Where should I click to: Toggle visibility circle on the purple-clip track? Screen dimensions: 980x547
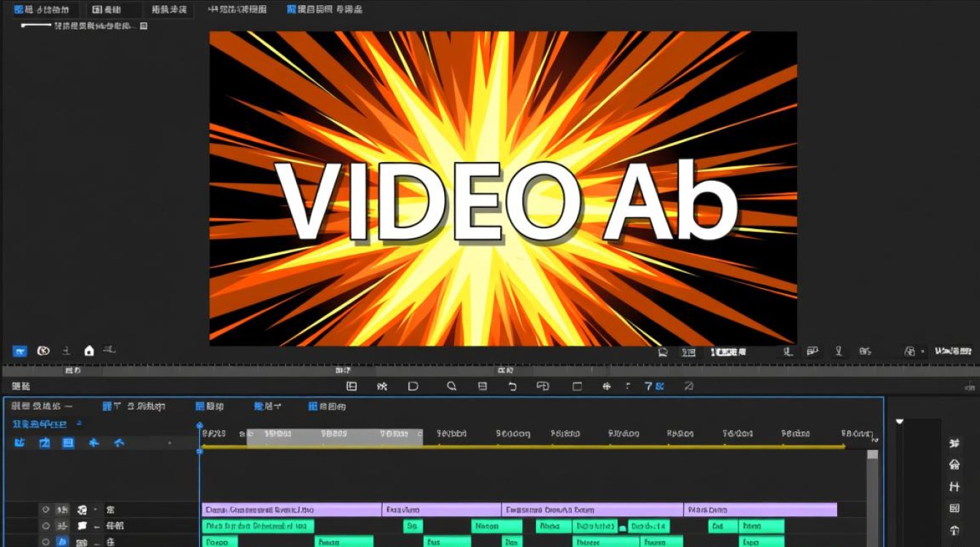[x=45, y=510]
